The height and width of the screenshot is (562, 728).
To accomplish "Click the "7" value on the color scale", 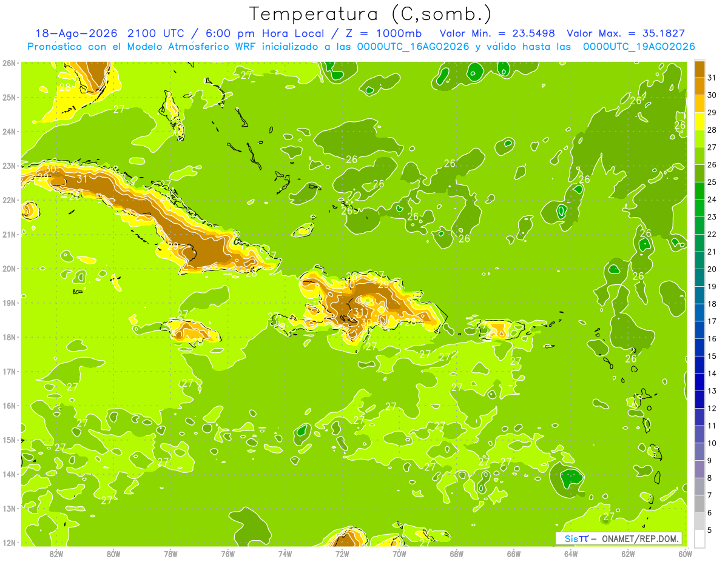I will pos(710,495).
